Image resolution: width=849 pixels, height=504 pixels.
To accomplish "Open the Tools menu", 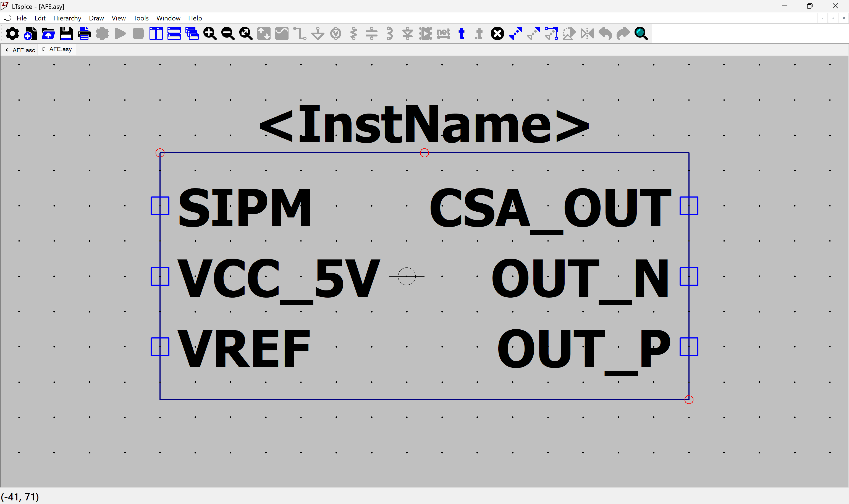I will pos(141,18).
